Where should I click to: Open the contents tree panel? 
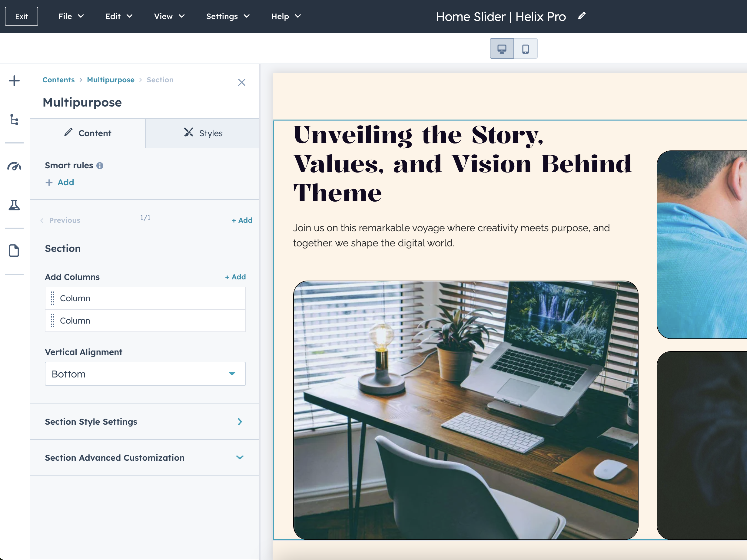[14, 120]
